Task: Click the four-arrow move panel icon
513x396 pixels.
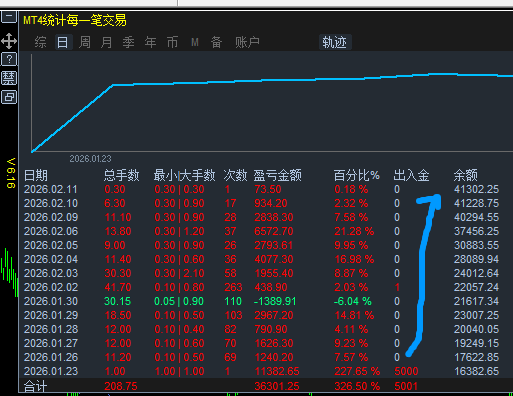Action: (x=9, y=41)
